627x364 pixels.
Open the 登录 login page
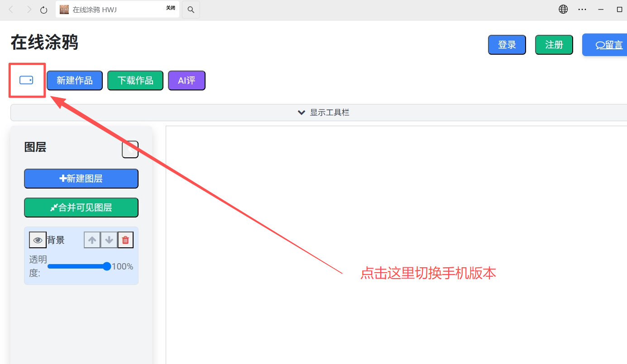(507, 44)
